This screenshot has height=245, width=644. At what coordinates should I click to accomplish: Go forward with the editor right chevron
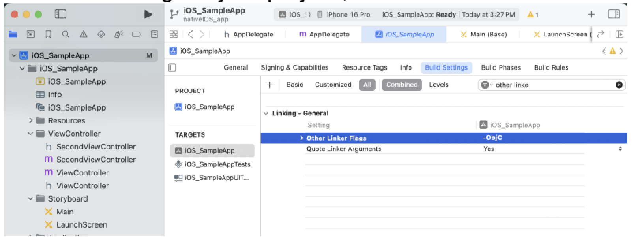point(202,34)
